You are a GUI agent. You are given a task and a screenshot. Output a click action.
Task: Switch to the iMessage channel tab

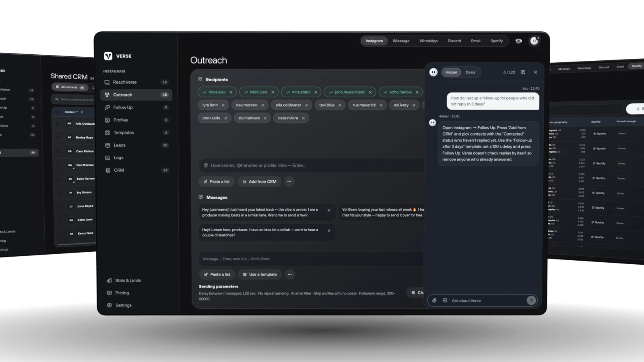(x=401, y=41)
